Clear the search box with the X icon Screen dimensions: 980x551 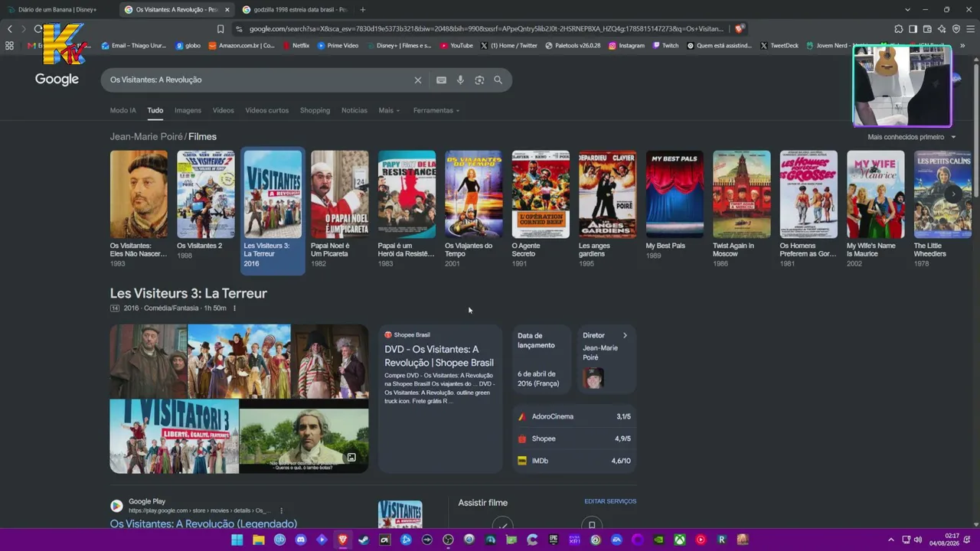[417, 80]
